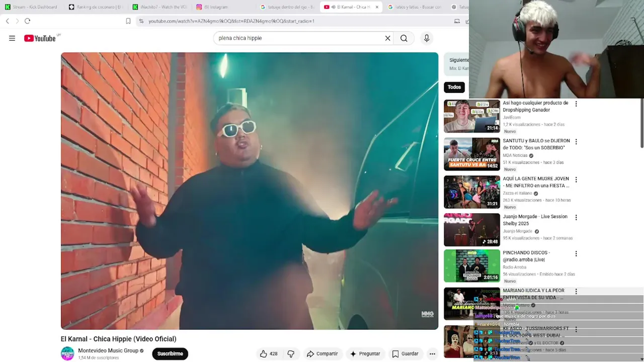Open the Juanjo Morgade 28:48 thumbnail
The image size is (644, 362).
click(x=472, y=229)
